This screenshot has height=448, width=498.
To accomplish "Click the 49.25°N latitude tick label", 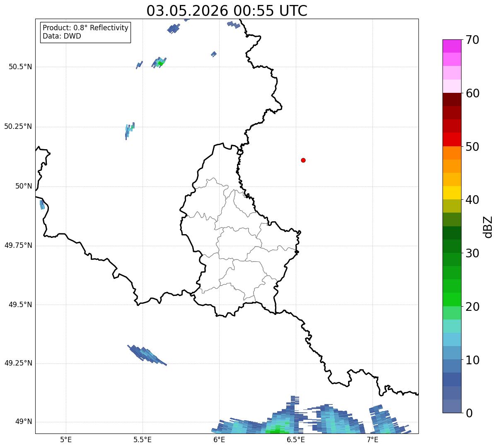I will (x=18, y=363).
